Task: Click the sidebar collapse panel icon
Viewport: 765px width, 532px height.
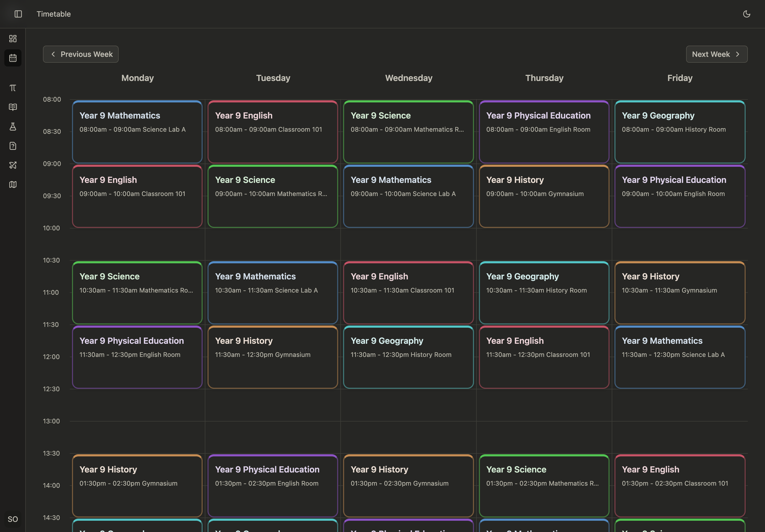Action: point(18,14)
